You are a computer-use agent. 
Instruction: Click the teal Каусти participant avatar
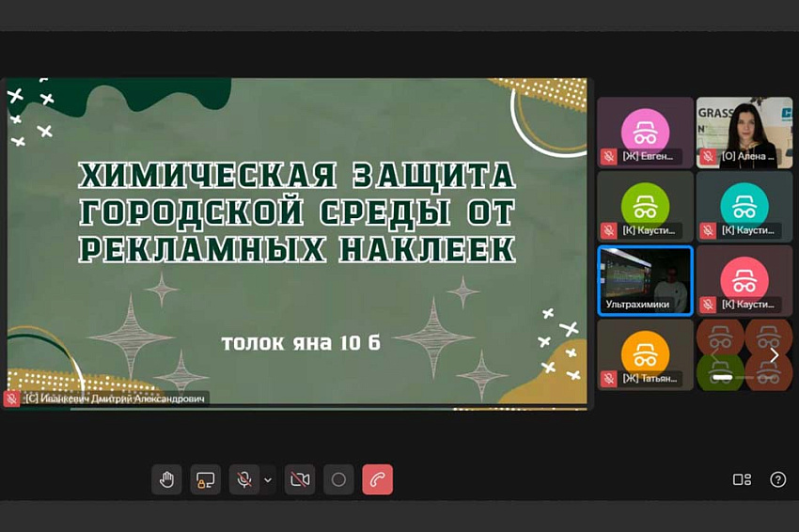point(744,202)
